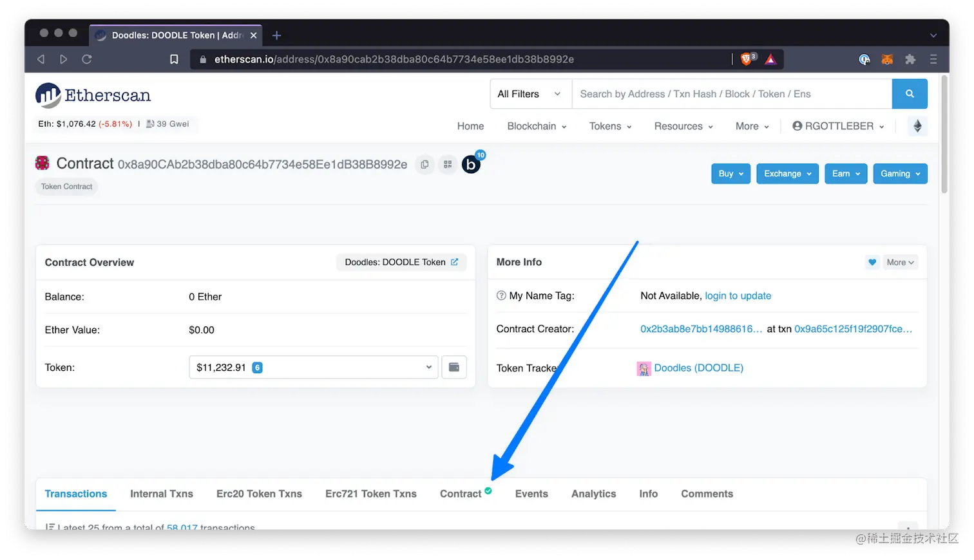Open the extensions puzzle icon
This screenshot has width=974, height=560.
pyautogui.click(x=910, y=59)
